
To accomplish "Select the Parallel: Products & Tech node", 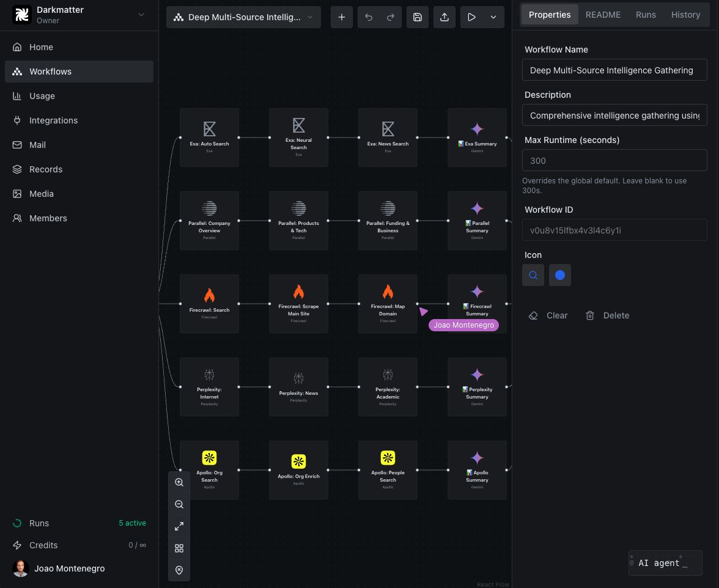I will 298,221.
